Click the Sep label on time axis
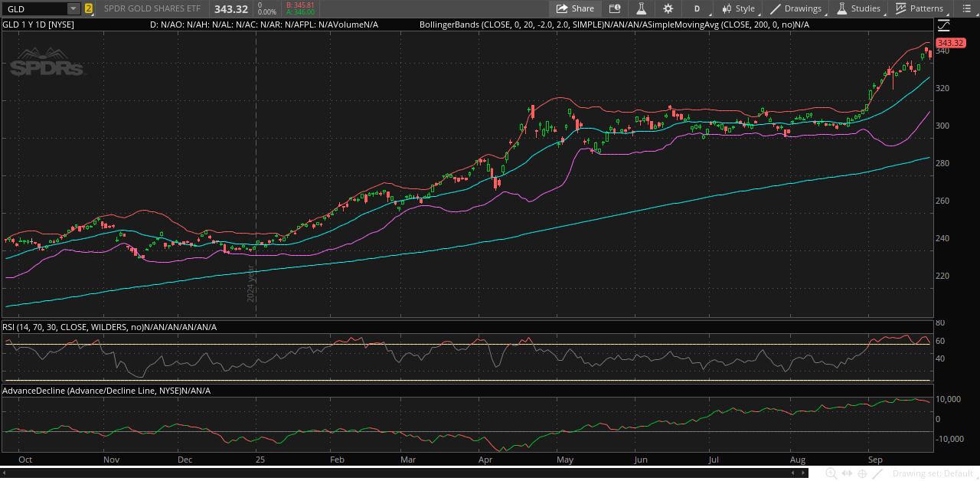 [876, 460]
